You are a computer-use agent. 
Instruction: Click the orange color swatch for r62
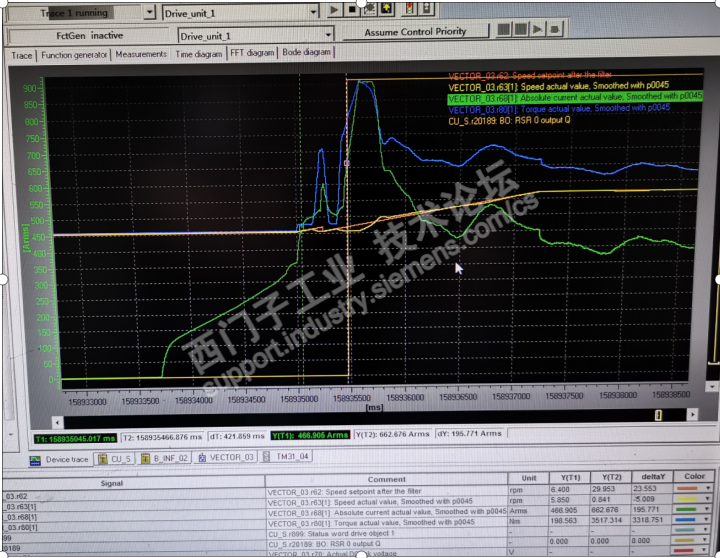point(687,489)
